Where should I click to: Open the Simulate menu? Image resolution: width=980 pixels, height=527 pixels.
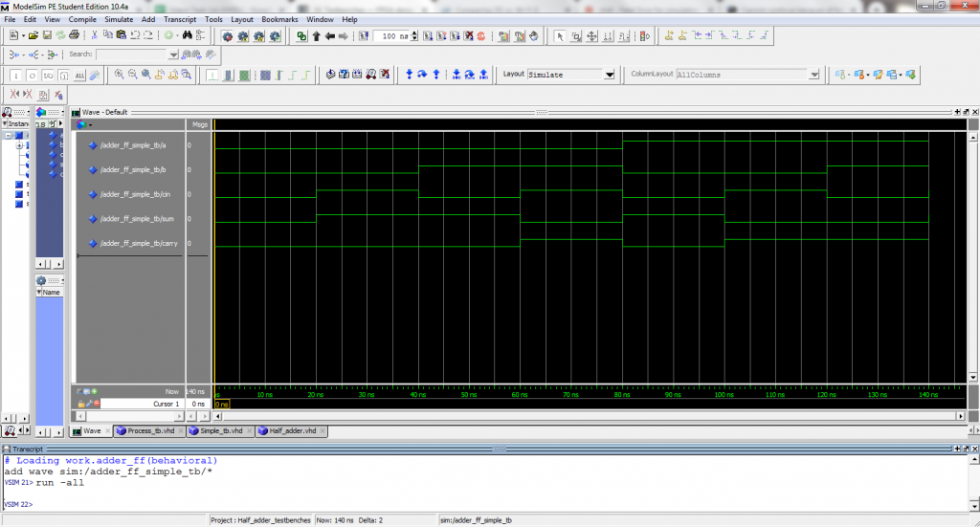(x=119, y=19)
